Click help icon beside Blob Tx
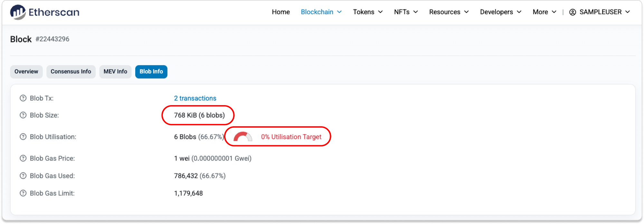644x224 pixels. pos(23,98)
